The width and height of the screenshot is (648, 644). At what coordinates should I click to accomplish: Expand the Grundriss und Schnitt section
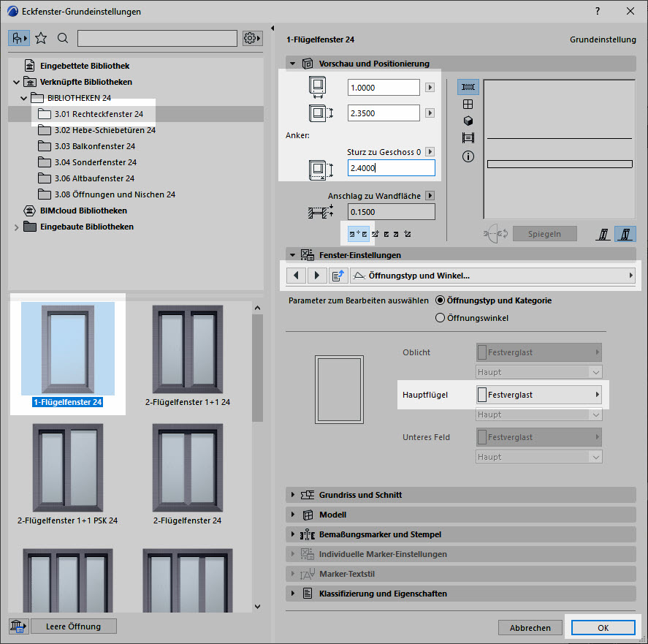point(294,495)
